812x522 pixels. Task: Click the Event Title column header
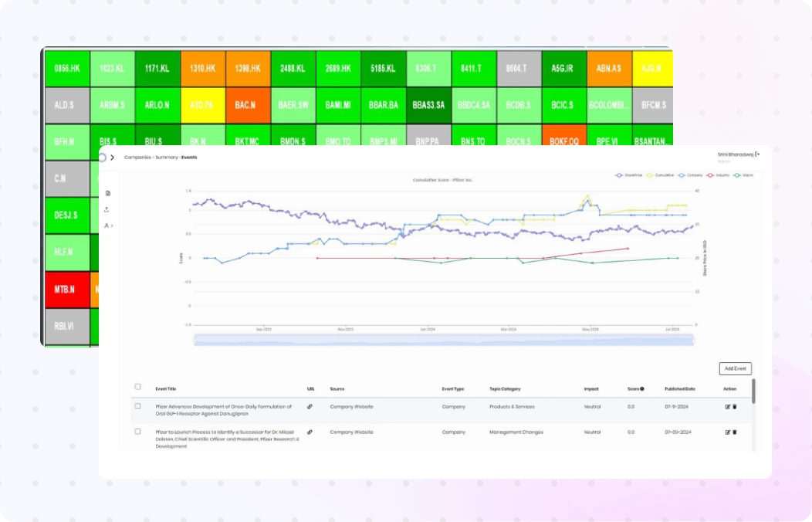click(166, 389)
